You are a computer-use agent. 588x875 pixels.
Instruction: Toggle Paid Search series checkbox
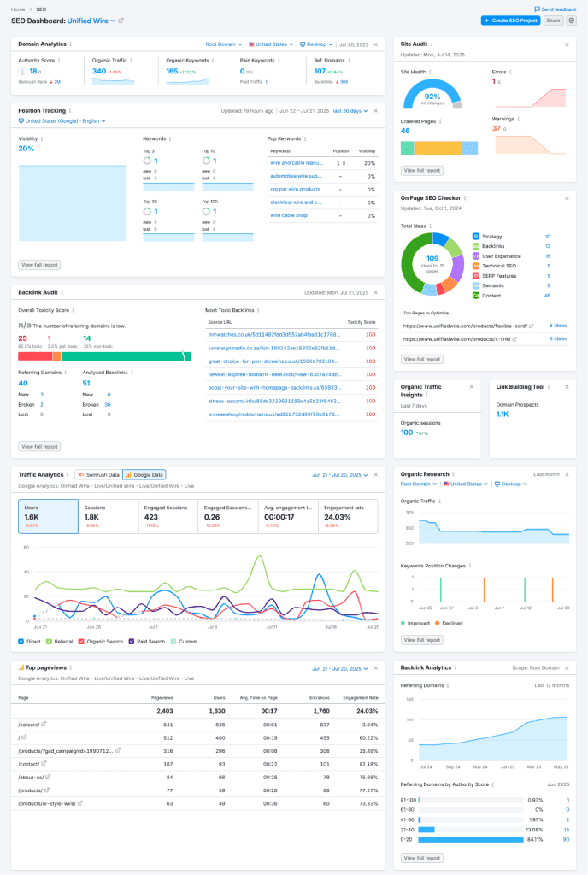coord(130,640)
